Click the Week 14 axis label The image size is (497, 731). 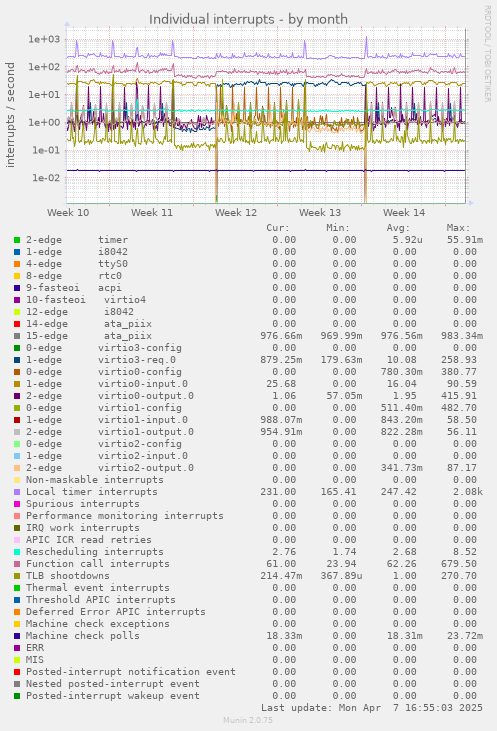click(x=404, y=213)
